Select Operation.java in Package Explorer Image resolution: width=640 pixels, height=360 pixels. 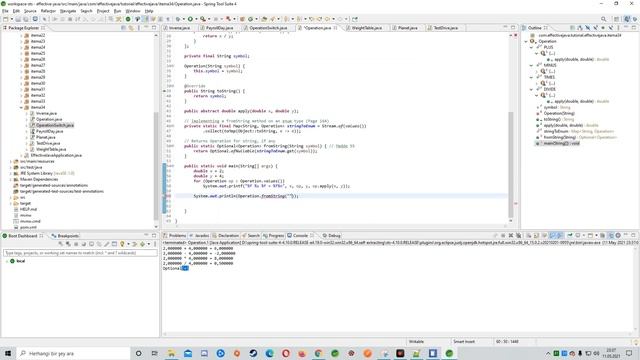[x=49, y=119]
